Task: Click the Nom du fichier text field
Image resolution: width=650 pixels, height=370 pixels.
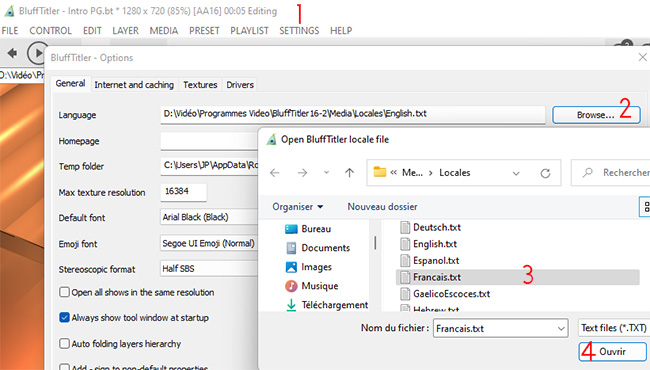Action: point(493,328)
